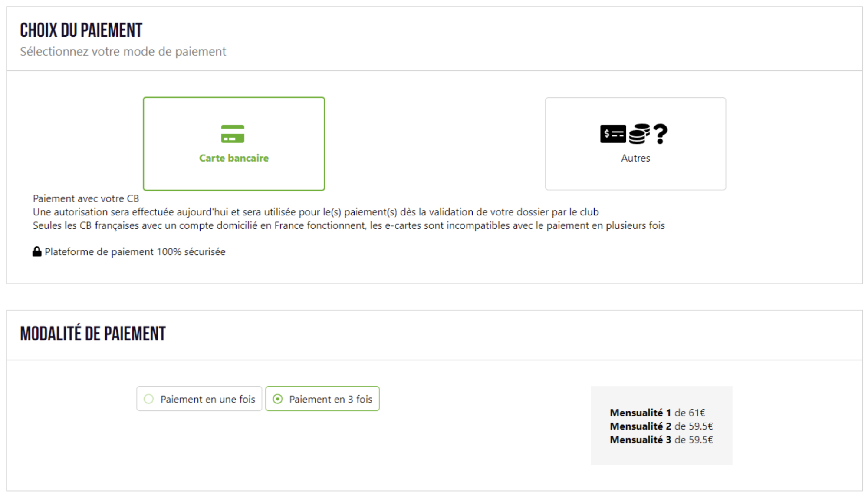This screenshot has width=868, height=499.
Task: Click the Autres label text
Action: 635,158
